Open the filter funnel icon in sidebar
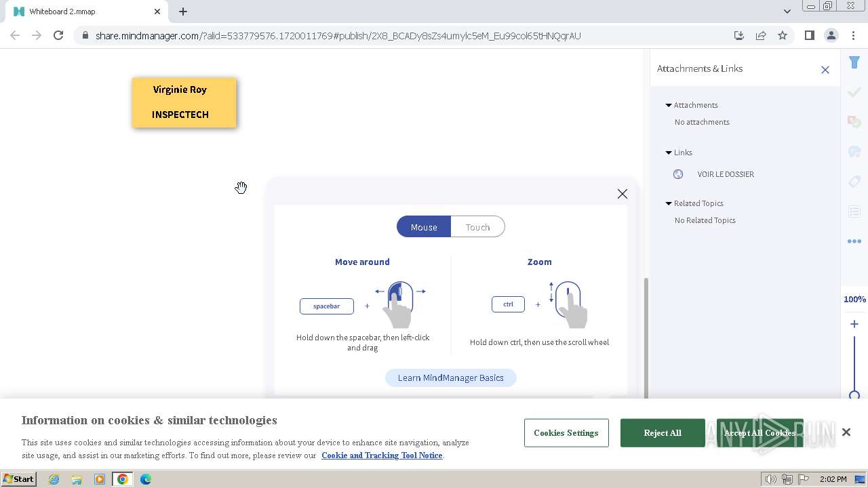Screen dimensions: 868x488 854,62
